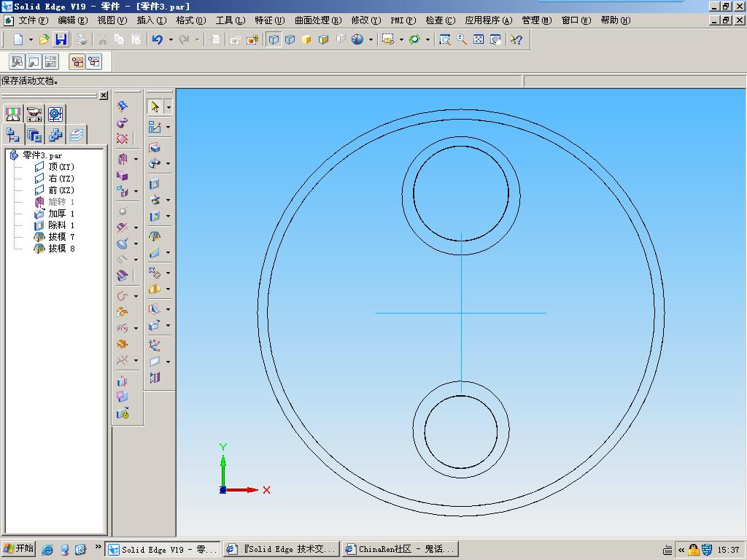This screenshot has height=560, width=747.
Task: Click the Reference Plane icon
Action: tap(155, 362)
